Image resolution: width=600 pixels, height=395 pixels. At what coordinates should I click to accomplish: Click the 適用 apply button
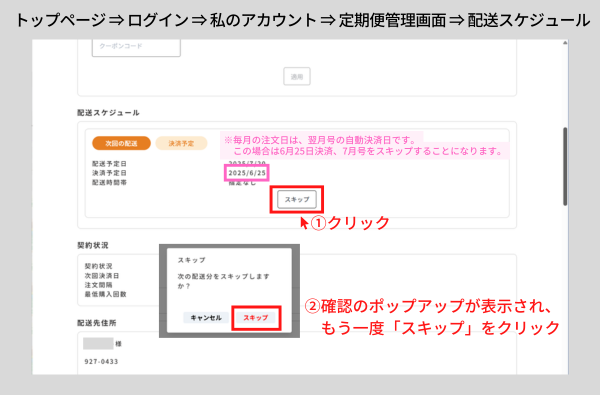click(297, 77)
